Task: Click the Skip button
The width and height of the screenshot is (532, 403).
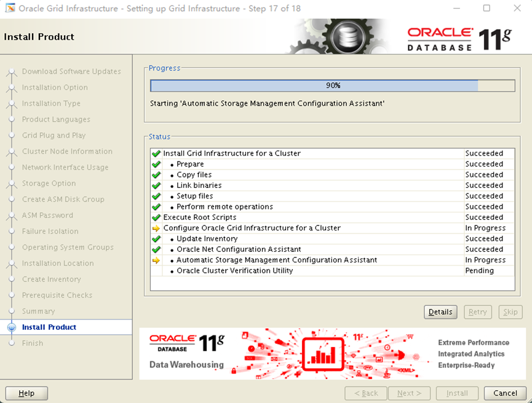Action: 510,312
